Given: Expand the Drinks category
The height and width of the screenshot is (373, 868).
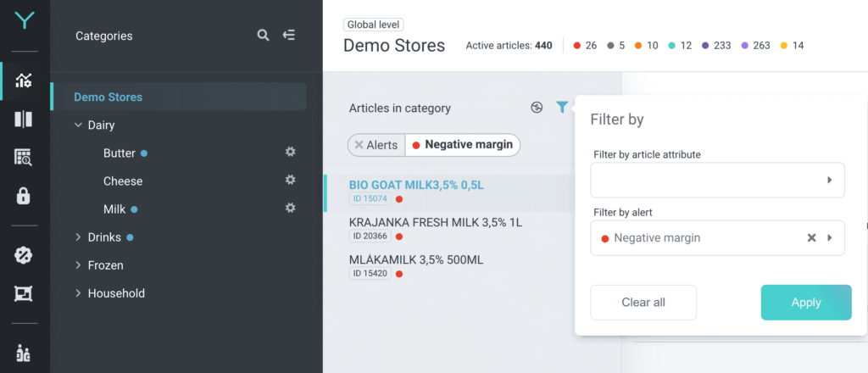Looking at the screenshot, I should (78, 237).
